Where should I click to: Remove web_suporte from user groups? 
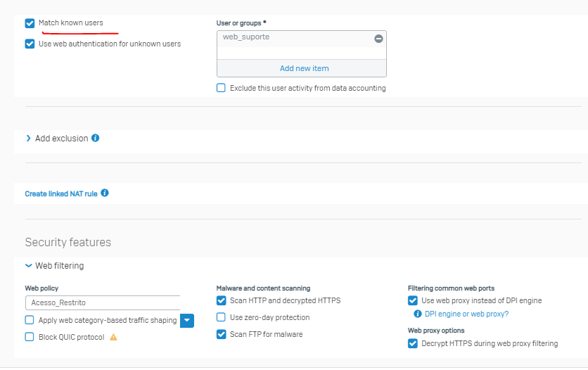(378, 39)
